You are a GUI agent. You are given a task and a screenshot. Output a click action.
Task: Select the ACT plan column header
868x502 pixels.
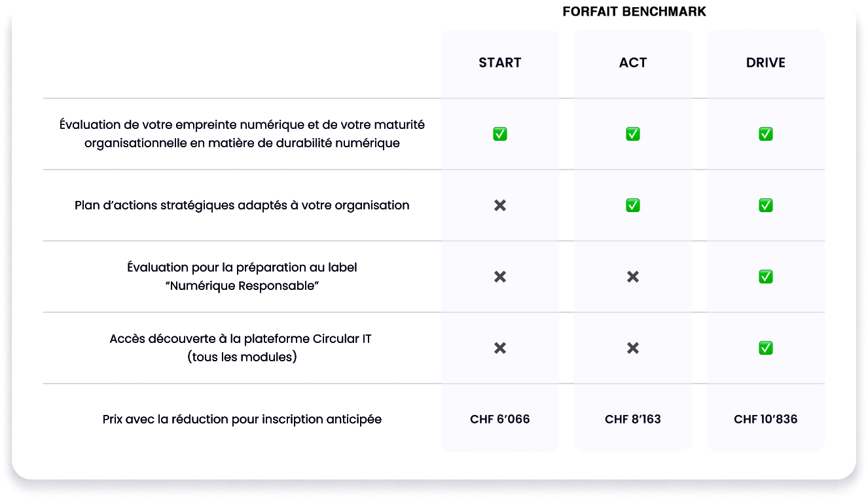click(633, 63)
